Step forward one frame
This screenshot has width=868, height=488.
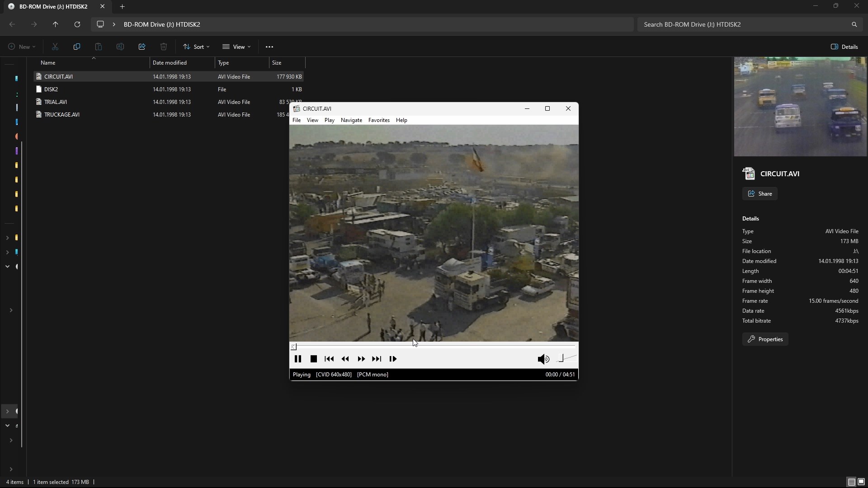(393, 359)
